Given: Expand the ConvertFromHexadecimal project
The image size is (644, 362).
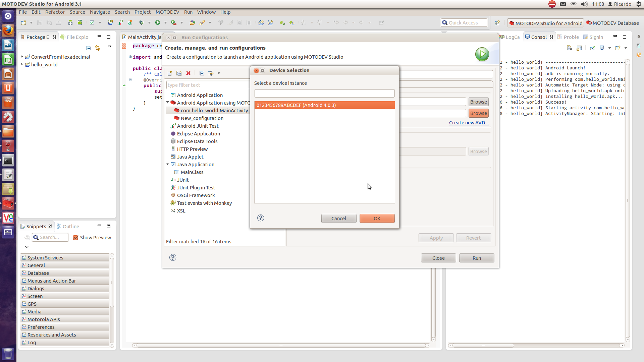Looking at the screenshot, I should [x=22, y=57].
